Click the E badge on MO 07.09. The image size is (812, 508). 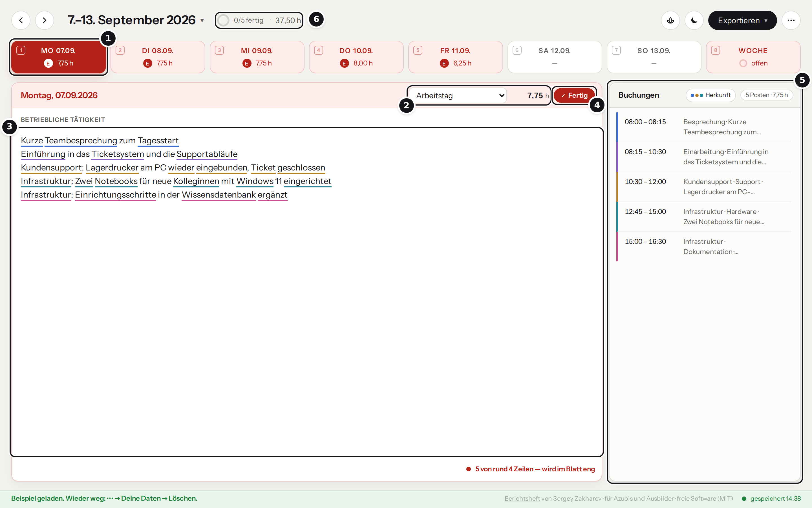pos(48,63)
